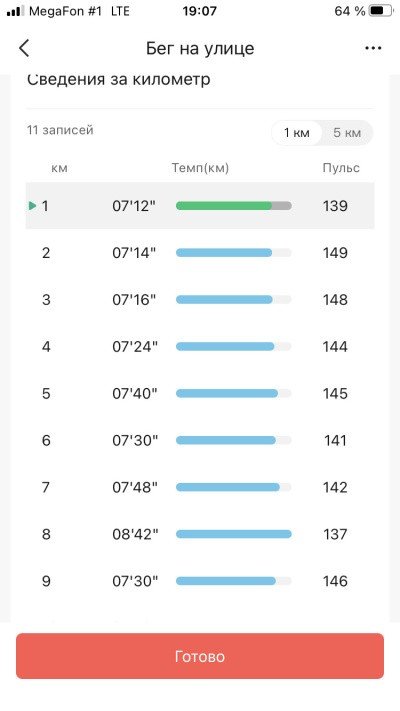Image resolution: width=400 pixels, height=711 pixels.
Task: Tap the Темп(км) column header
Action: tap(200, 168)
